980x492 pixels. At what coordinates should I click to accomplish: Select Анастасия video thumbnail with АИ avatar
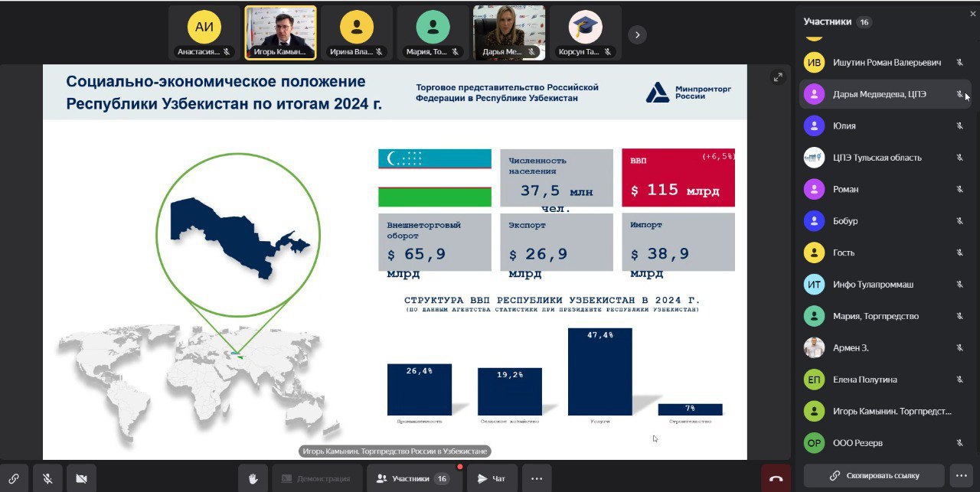(x=204, y=33)
